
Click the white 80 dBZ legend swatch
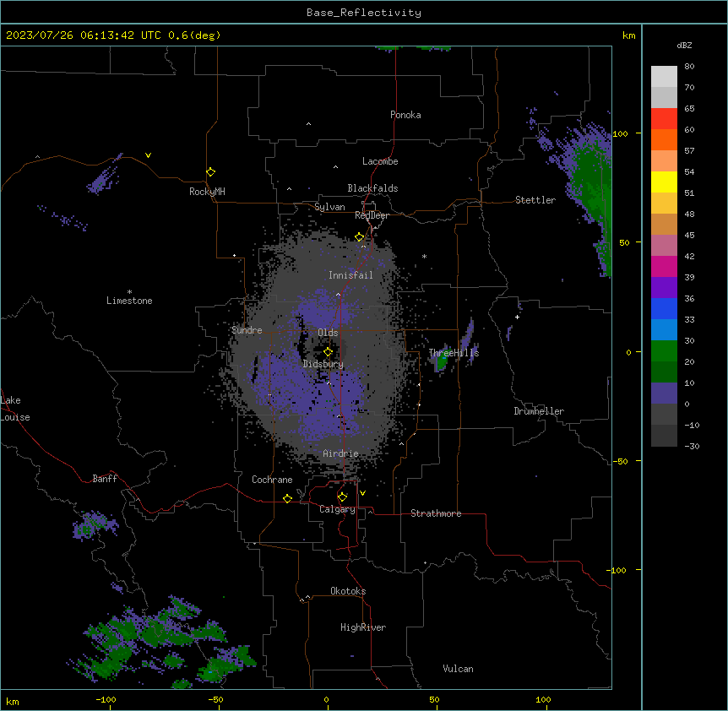(664, 77)
